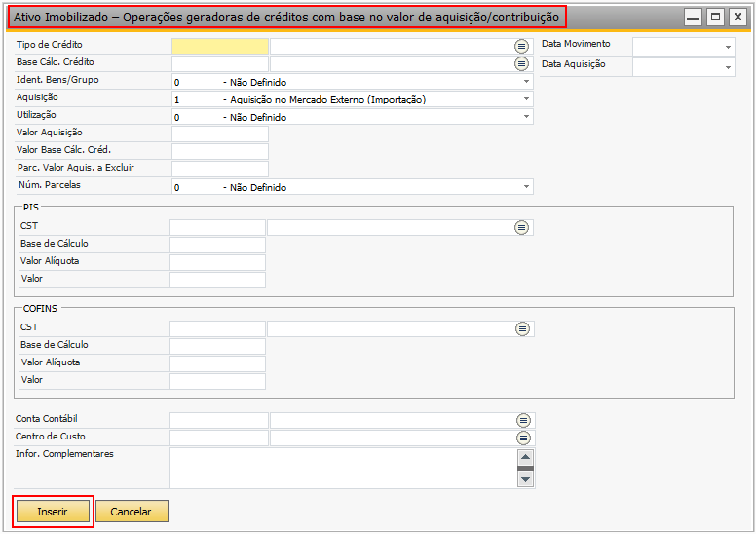Focus the PIS Base de Cálculo field
The image size is (756, 534).
point(217,245)
